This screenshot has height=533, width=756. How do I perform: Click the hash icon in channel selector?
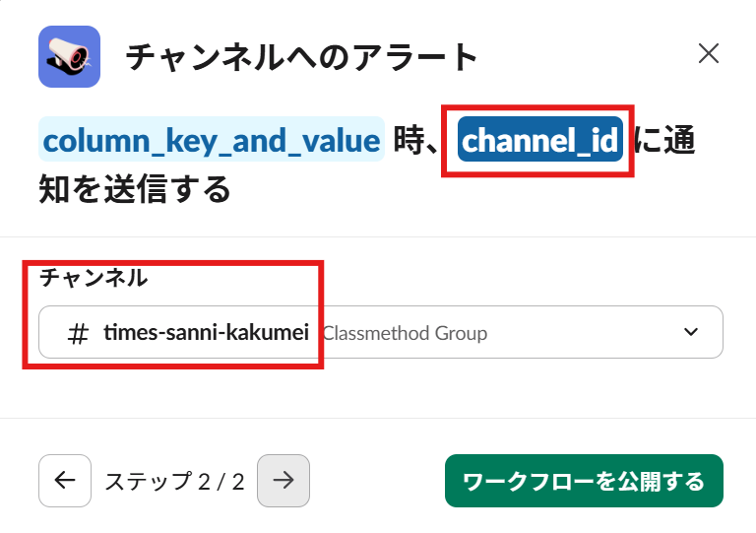point(78,333)
